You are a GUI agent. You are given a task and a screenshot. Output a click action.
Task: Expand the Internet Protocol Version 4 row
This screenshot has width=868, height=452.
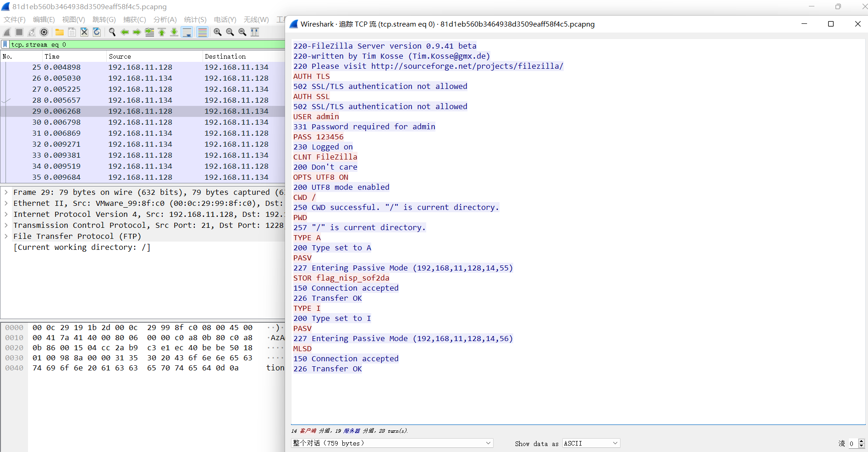pos(6,215)
